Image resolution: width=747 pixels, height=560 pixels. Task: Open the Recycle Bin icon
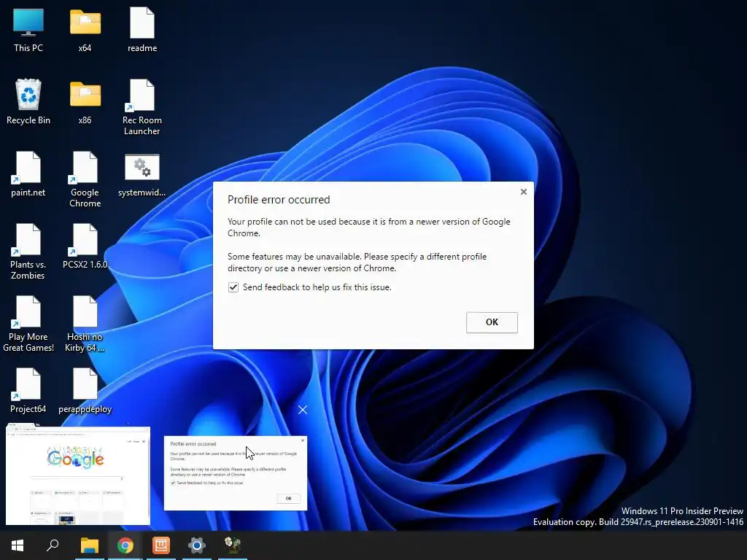coord(28,101)
